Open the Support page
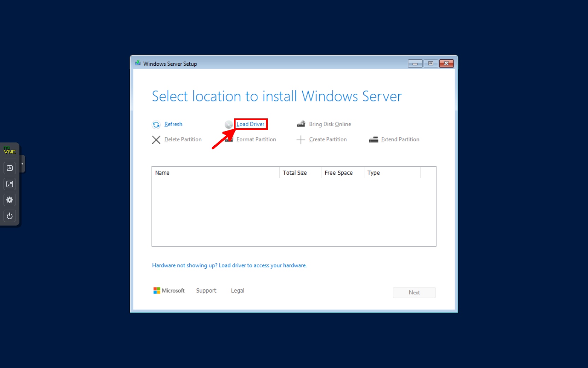Viewport: 588px width, 368px height. (x=206, y=290)
